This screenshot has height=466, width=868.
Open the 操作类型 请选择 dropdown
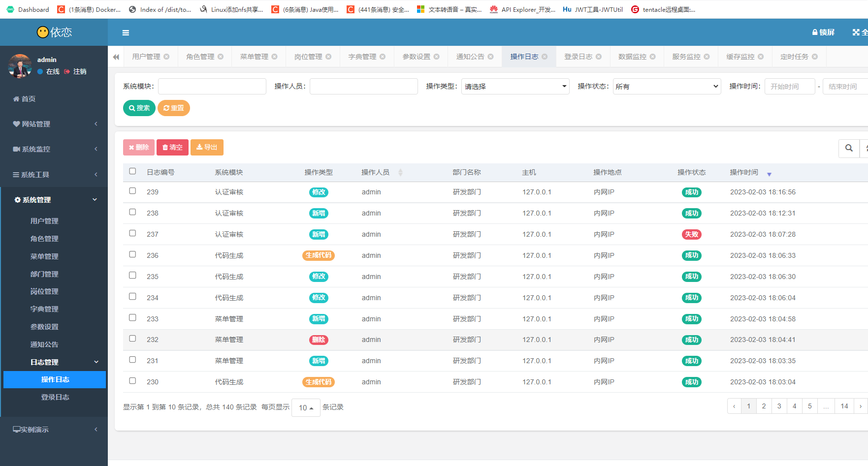515,87
